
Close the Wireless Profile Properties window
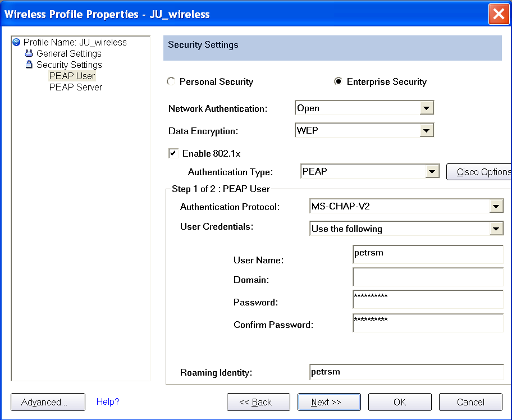[x=499, y=14]
